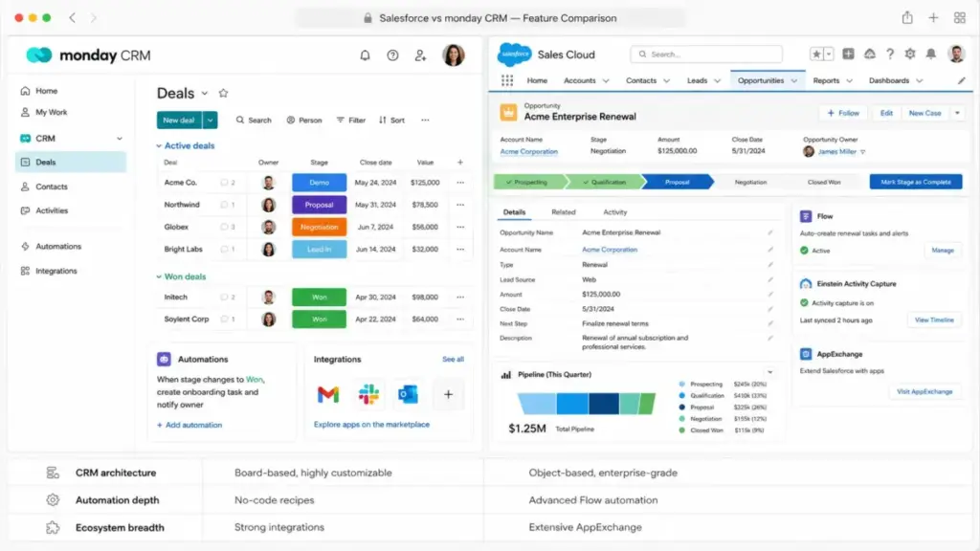Open the New deal split-button arrow
This screenshot has width=980, height=551.
(210, 120)
